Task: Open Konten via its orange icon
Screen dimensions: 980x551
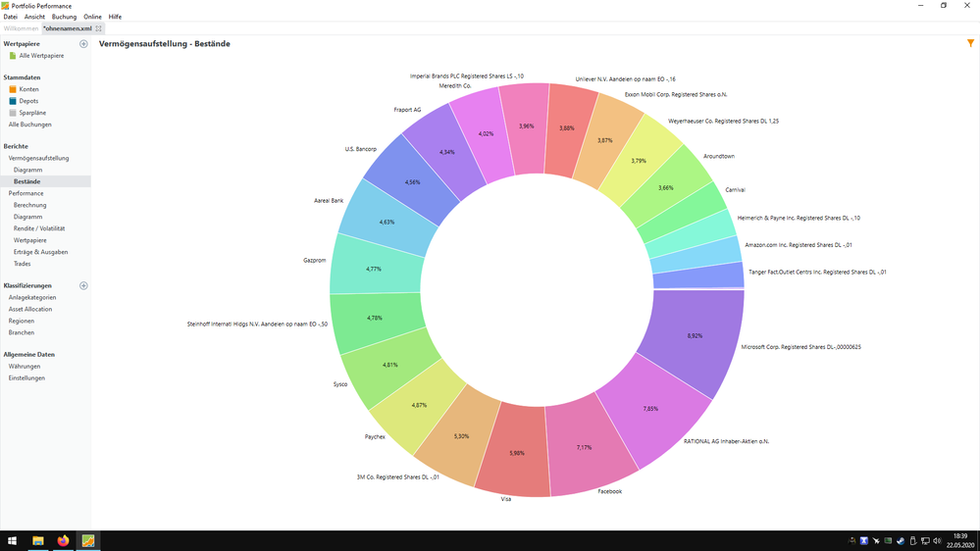Action: point(13,89)
